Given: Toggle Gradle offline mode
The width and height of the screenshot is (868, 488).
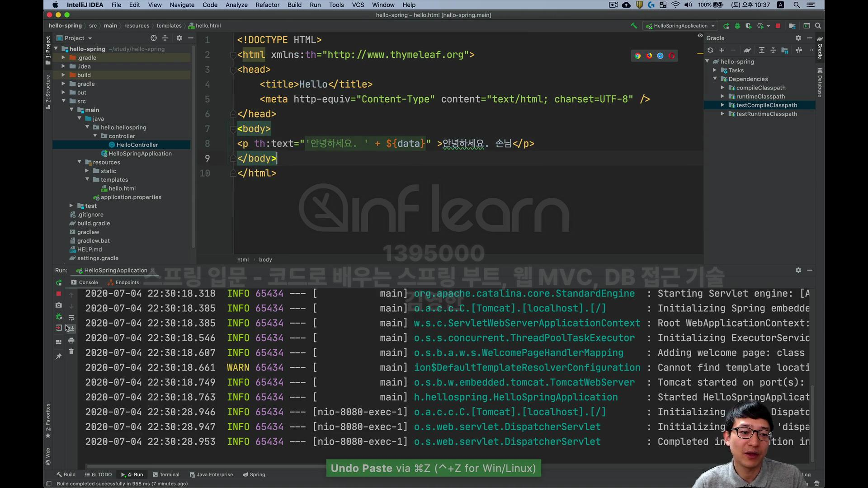Looking at the screenshot, I should click(799, 50).
